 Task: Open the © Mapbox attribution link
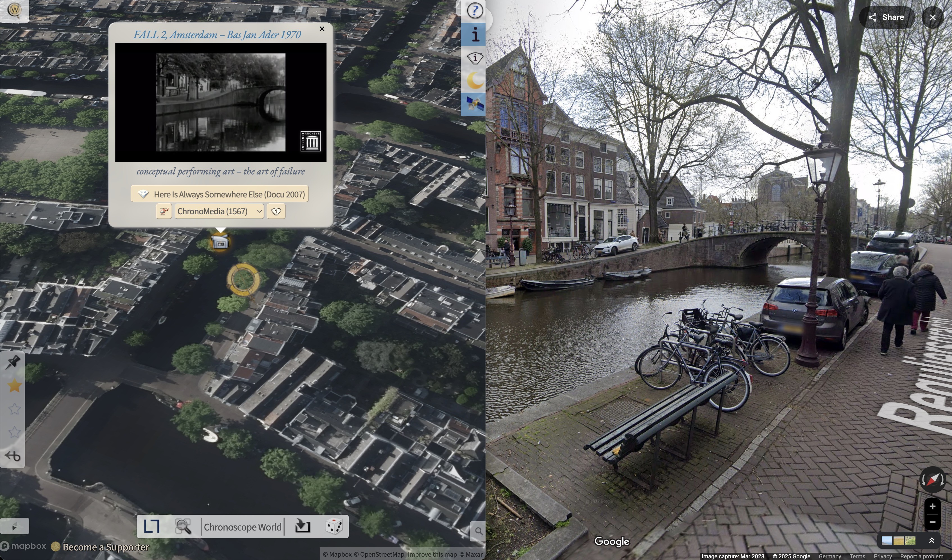(x=337, y=554)
